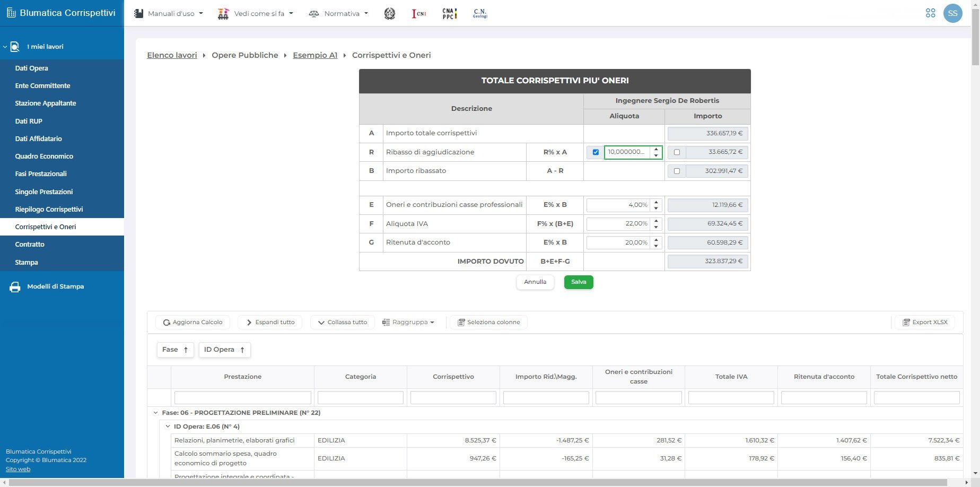
Task: Click the Modelli di Stampa printer icon
Action: (x=15, y=287)
